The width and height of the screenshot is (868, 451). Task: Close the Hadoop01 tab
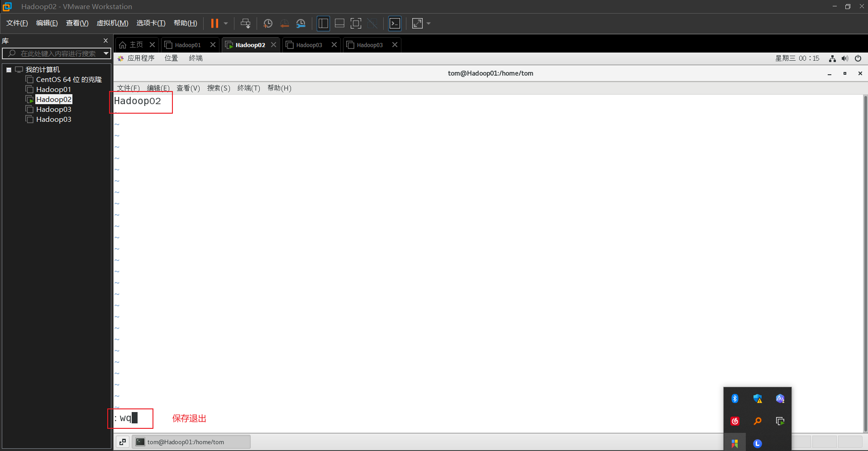[x=213, y=45]
